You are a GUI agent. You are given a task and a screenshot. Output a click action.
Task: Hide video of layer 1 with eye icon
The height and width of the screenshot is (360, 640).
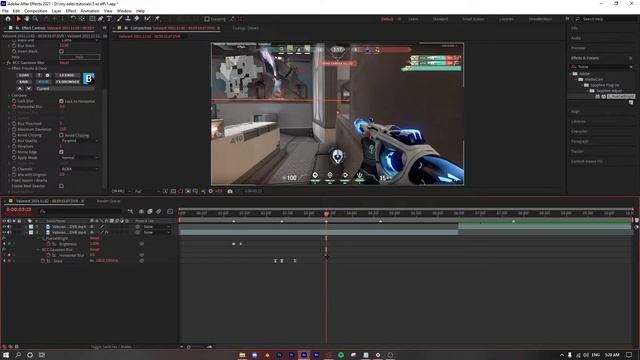click(4, 227)
